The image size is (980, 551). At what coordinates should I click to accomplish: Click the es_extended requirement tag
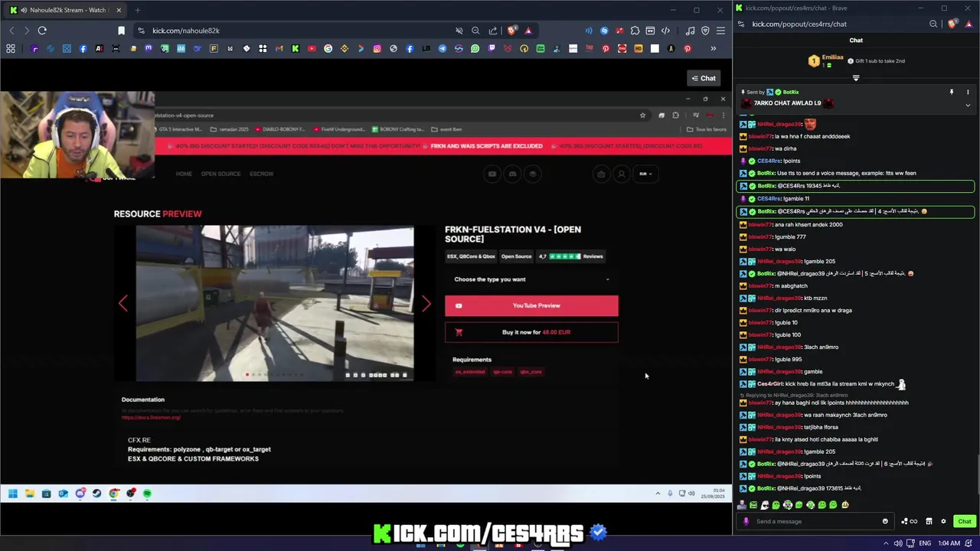pos(469,372)
